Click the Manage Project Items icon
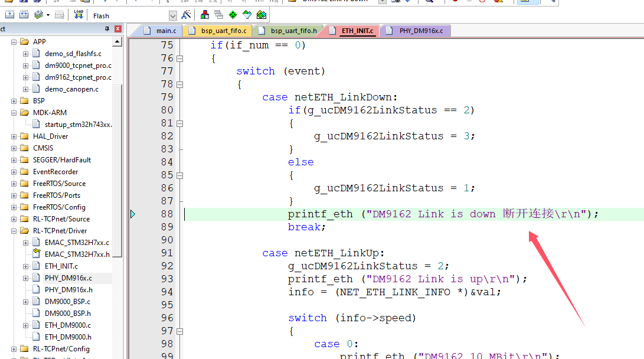 point(205,15)
